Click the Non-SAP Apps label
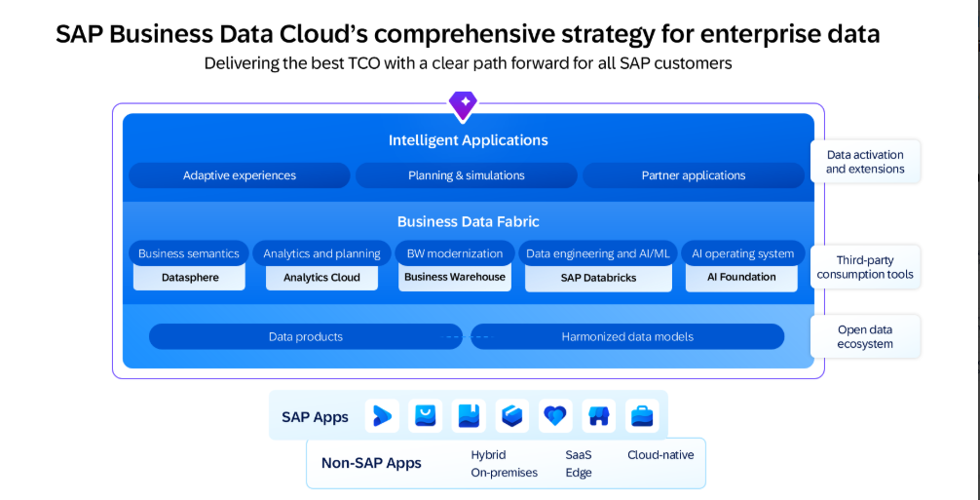The height and width of the screenshot is (500, 980). pos(371,463)
